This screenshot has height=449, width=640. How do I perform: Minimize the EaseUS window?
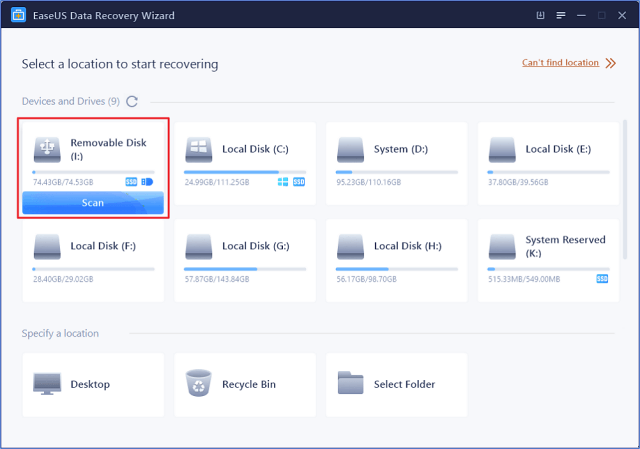(581, 16)
